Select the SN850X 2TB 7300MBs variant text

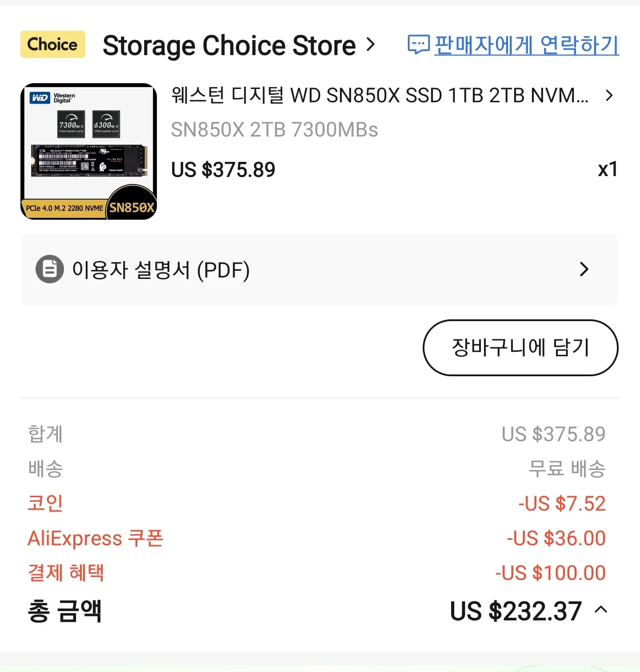tap(274, 130)
